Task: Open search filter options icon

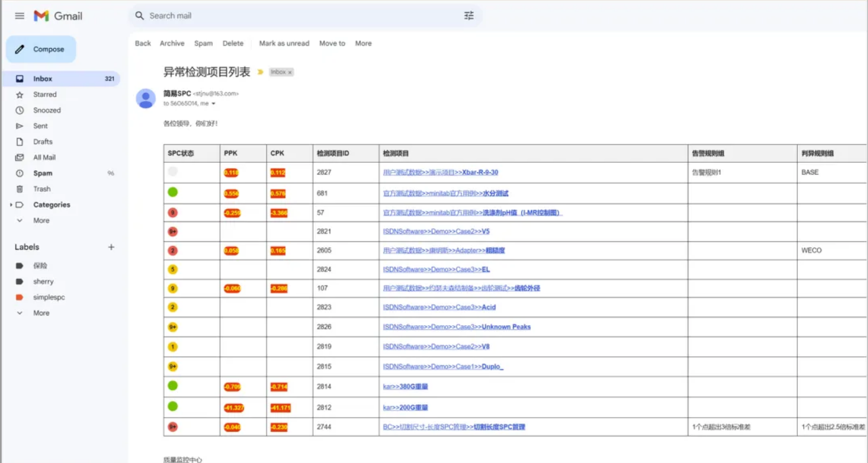Action: pos(469,16)
